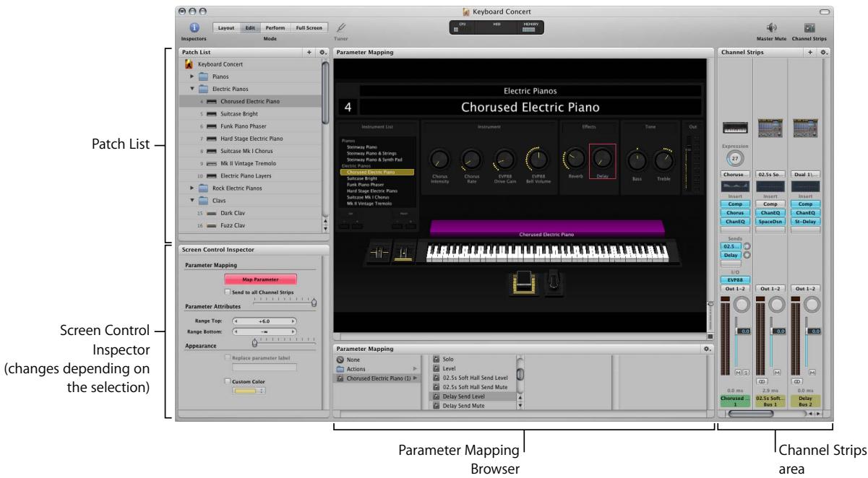Enable Send to all Channel Strips checkbox
868x478 pixels.
pyautogui.click(x=228, y=292)
